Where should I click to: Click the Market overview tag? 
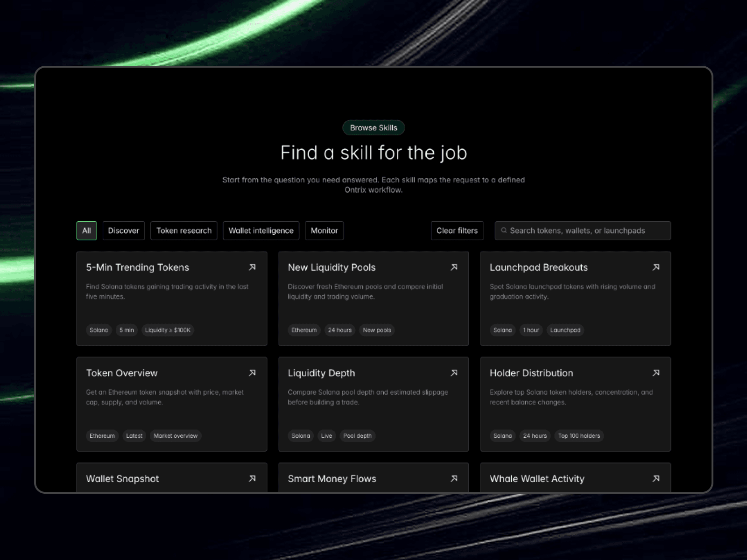pos(176,436)
